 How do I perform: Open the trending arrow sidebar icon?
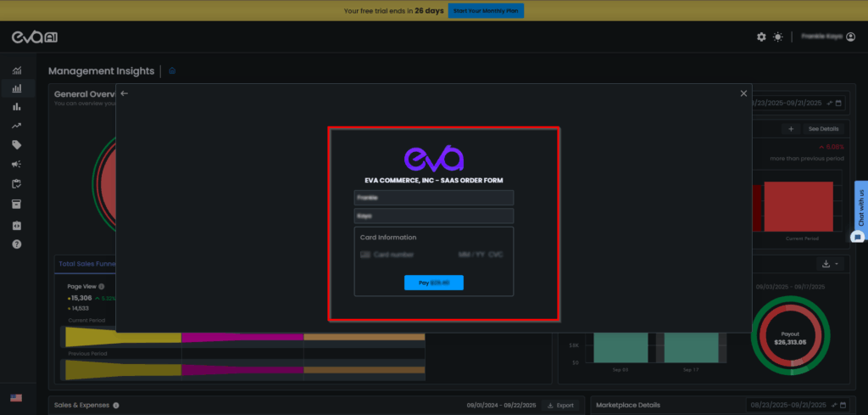pos(17,126)
